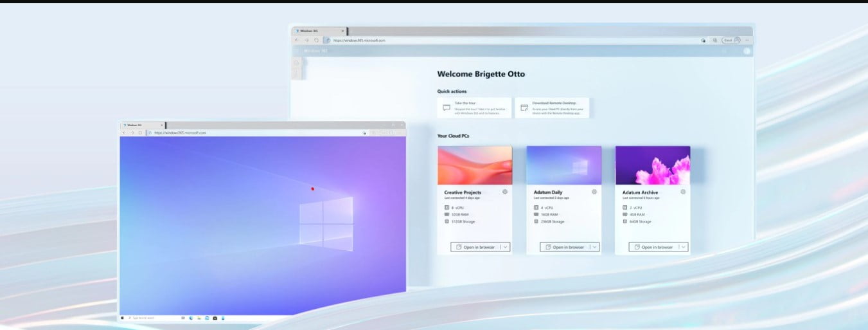Select Windows 365 tab in front browser
The image size is (868, 330).
(x=143, y=125)
